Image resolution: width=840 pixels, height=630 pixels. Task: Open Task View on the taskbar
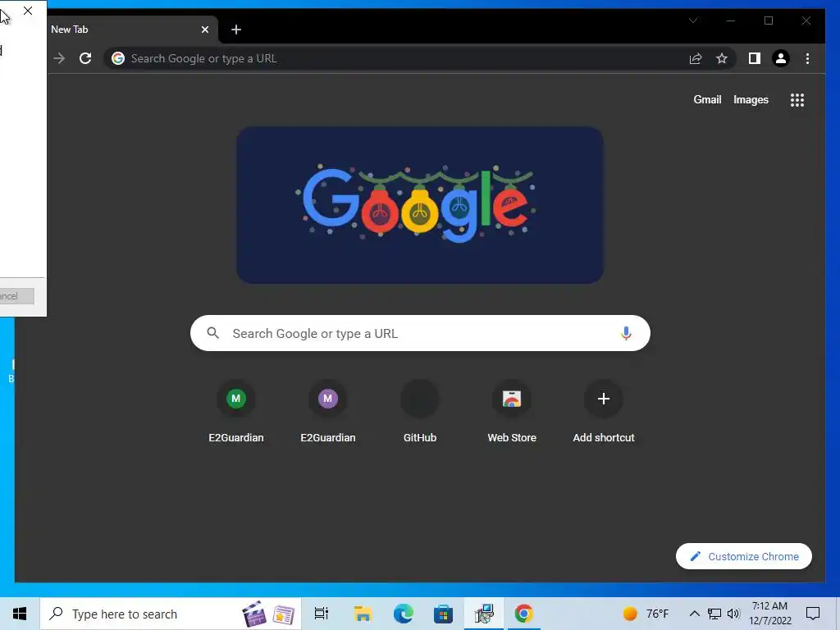322,614
